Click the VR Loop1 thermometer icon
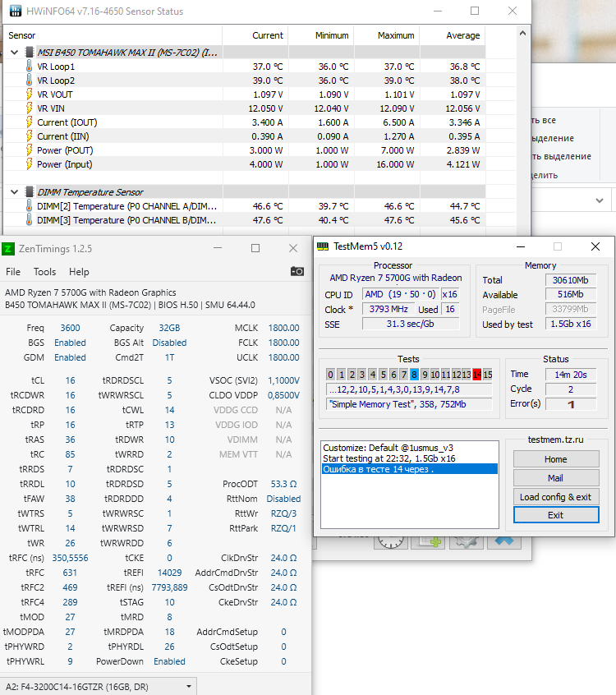 (x=30, y=66)
